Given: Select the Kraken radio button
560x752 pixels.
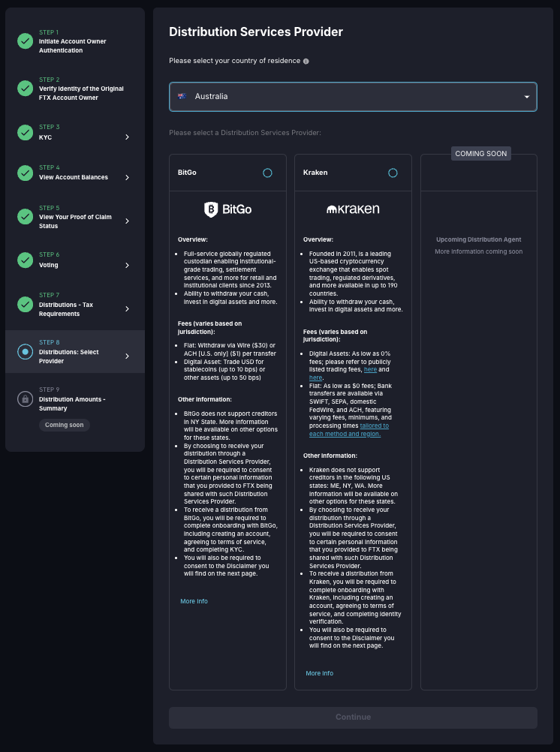Looking at the screenshot, I should 393,173.
